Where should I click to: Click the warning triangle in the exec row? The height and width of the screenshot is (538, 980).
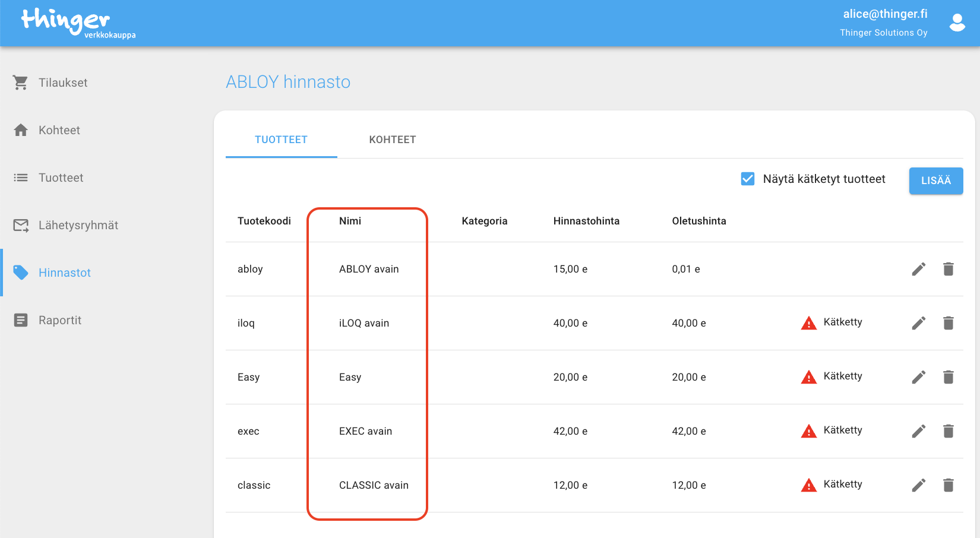coord(809,431)
